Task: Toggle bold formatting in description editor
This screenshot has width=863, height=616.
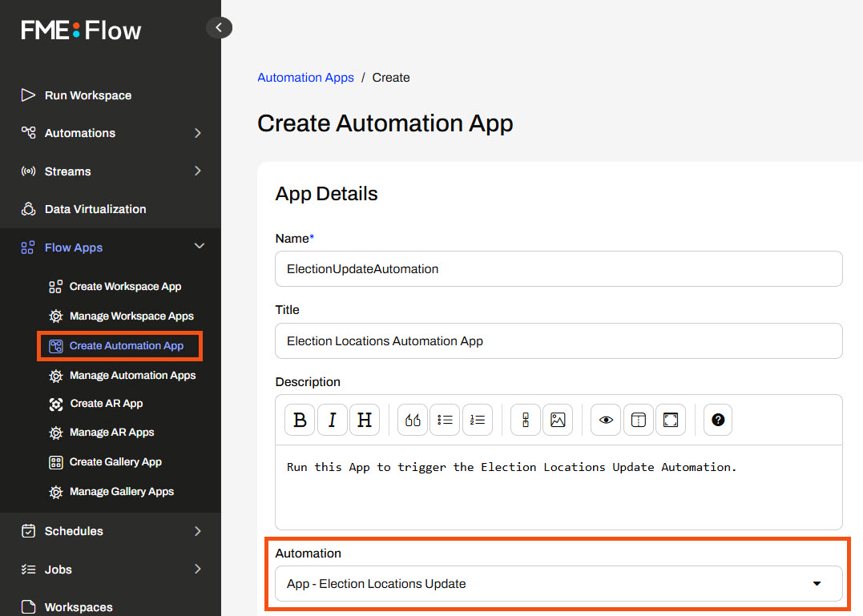Action: point(300,421)
